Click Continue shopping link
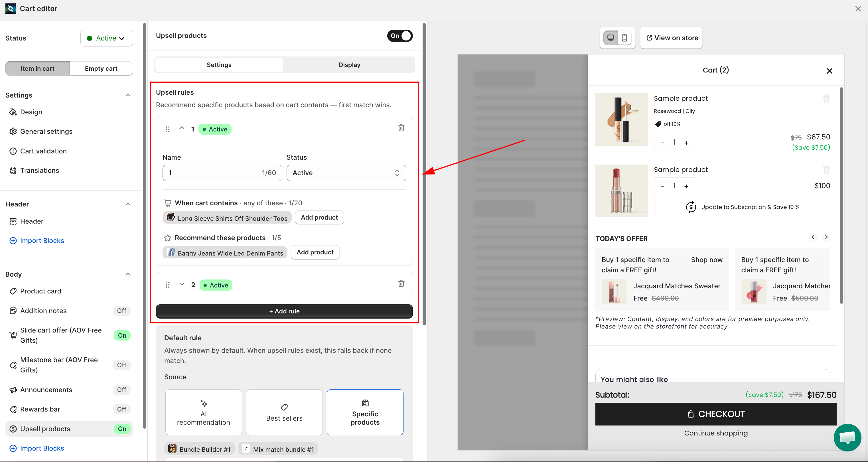 pos(716,433)
